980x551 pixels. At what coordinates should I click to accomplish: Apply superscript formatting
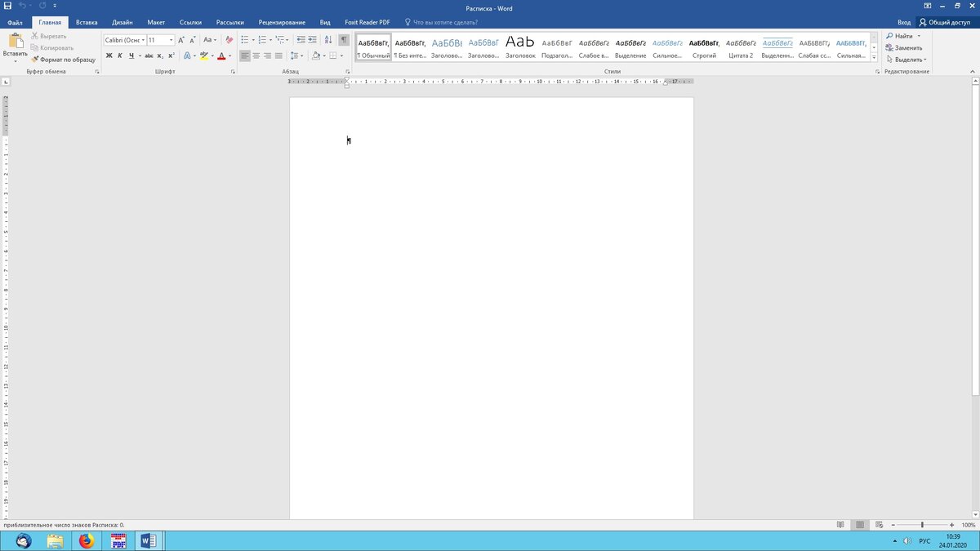click(171, 56)
